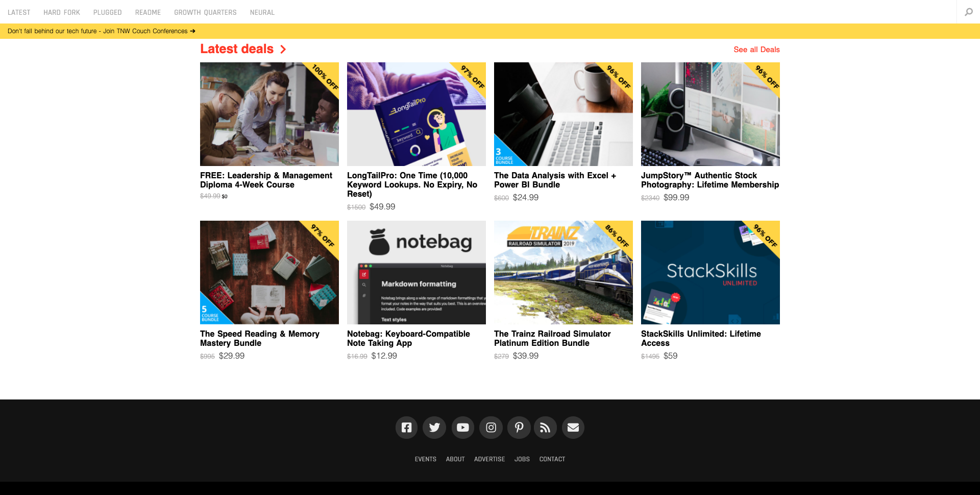Open the StackSkills Unlimited image
Viewport: 980px width, 495px height.
pos(710,272)
